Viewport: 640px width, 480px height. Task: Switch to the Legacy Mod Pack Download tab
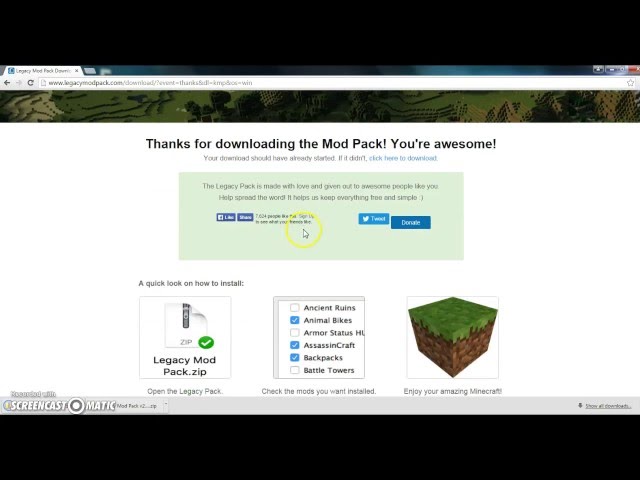[x=42, y=71]
